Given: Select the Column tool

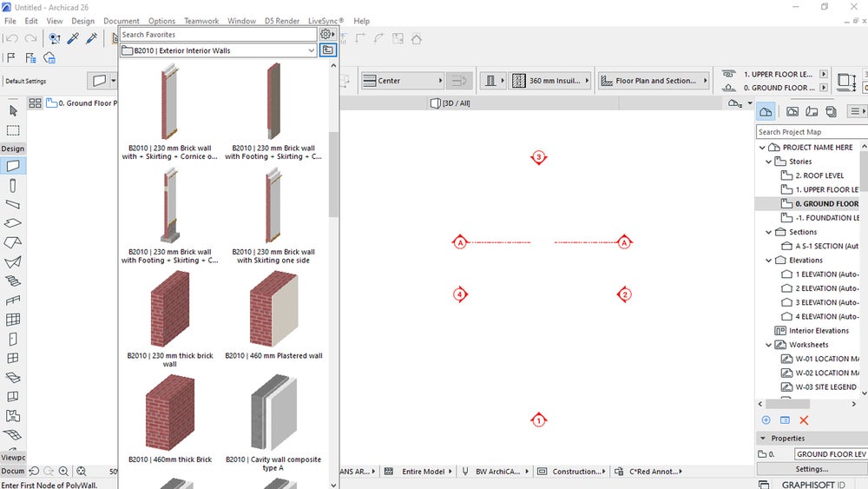Looking at the screenshot, I should (13, 186).
